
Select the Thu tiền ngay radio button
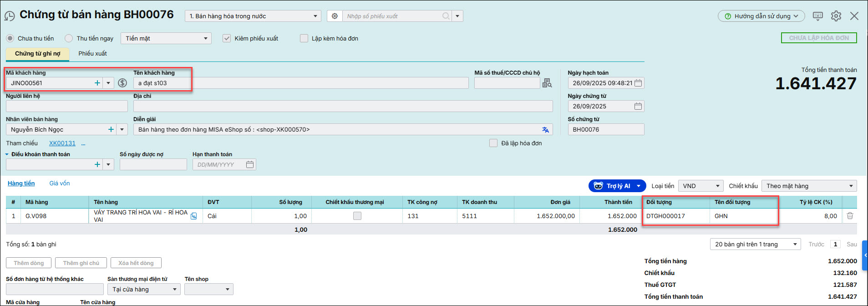tap(69, 38)
